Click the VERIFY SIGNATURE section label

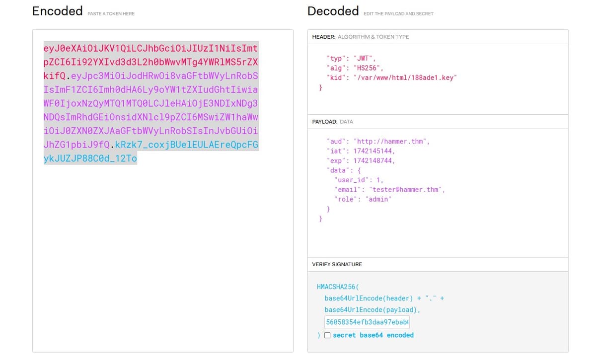click(337, 264)
